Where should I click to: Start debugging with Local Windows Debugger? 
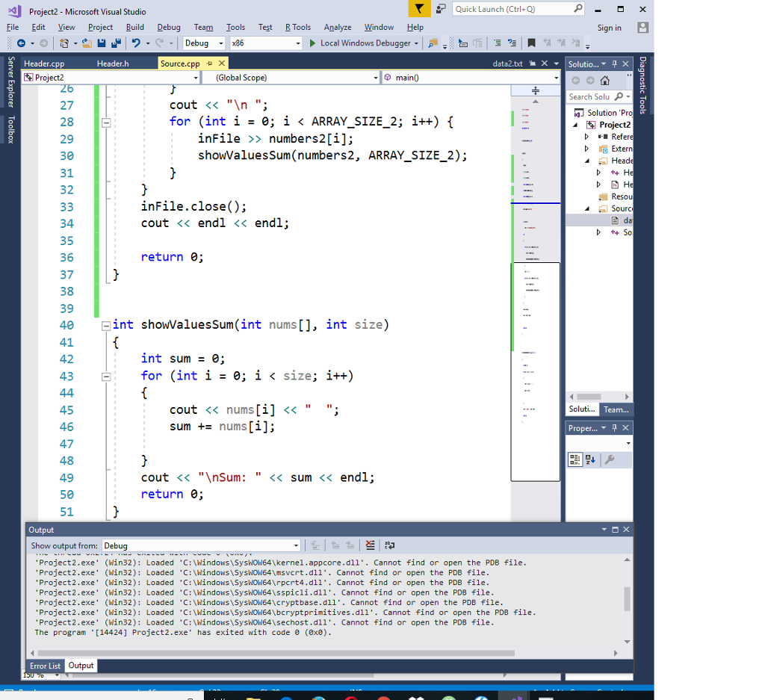362,43
